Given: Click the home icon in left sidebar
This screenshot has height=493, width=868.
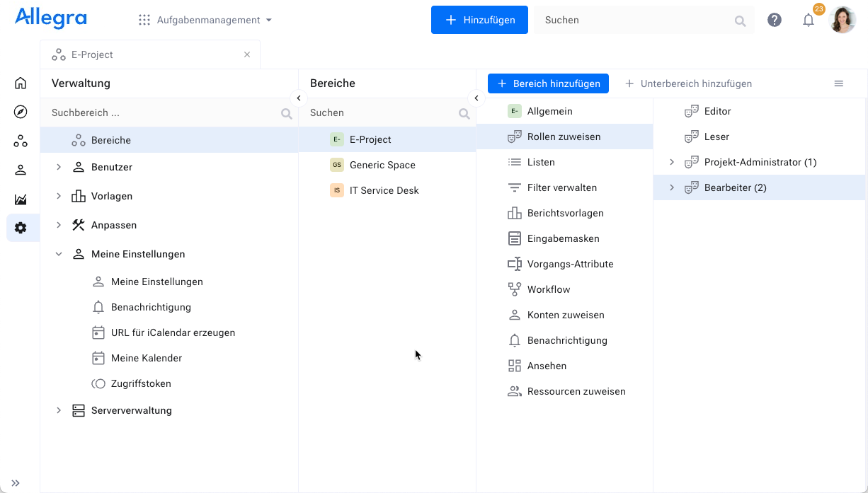Looking at the screenshot, I should (x=21, y=83).
